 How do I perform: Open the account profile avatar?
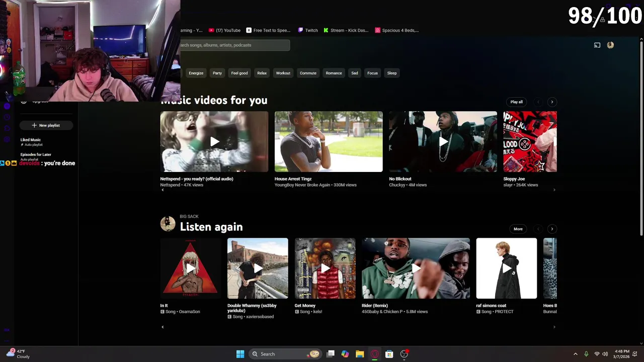tap(610, 45)
